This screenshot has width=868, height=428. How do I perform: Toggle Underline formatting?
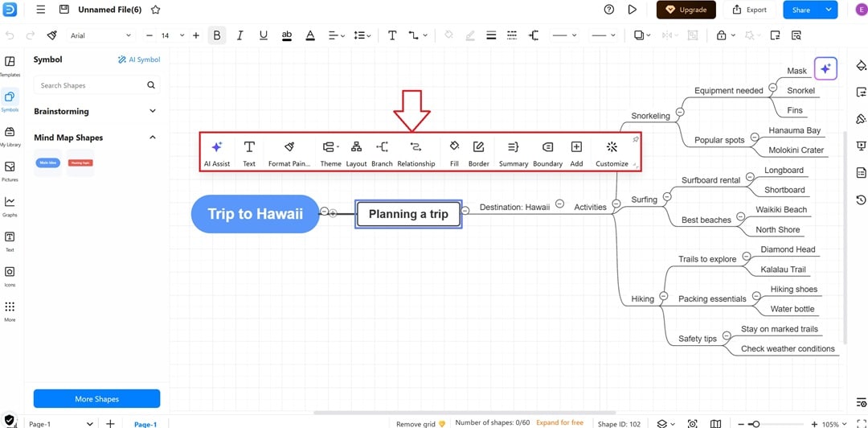point(264,35)
